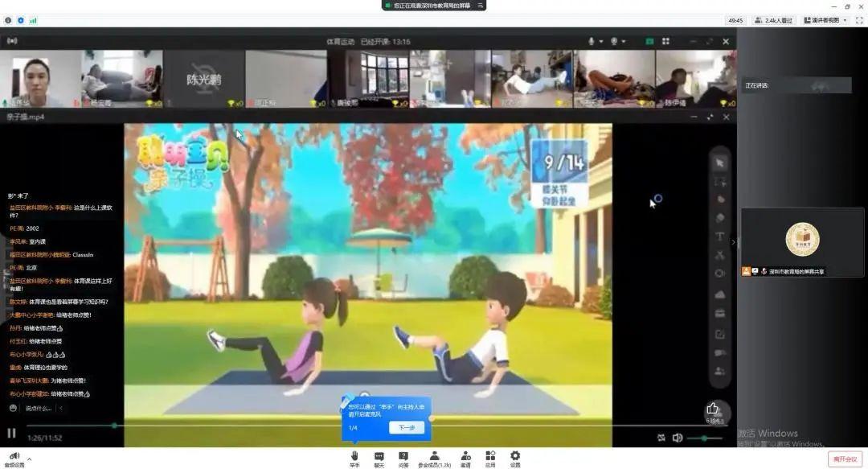Viewport: 868px width, 469px height.
Task: Open the 聊天 chat panel
Action: pos(379,457)
